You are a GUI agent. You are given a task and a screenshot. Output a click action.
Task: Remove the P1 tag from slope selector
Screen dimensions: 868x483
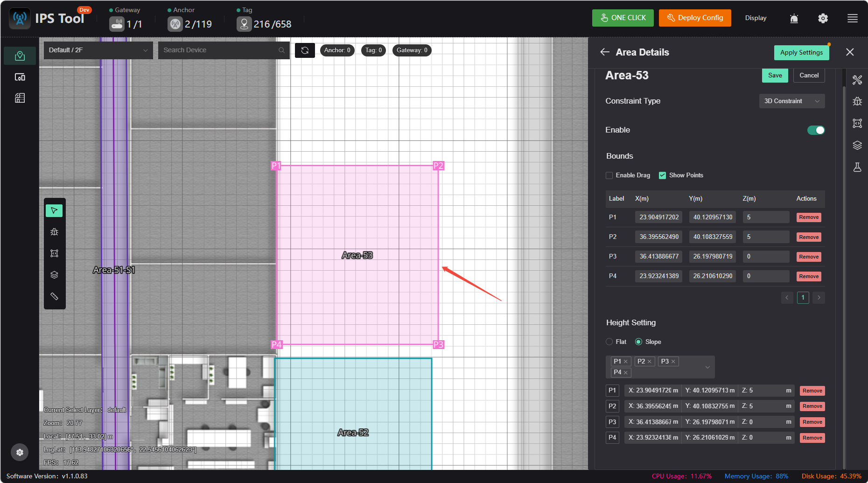626,362
